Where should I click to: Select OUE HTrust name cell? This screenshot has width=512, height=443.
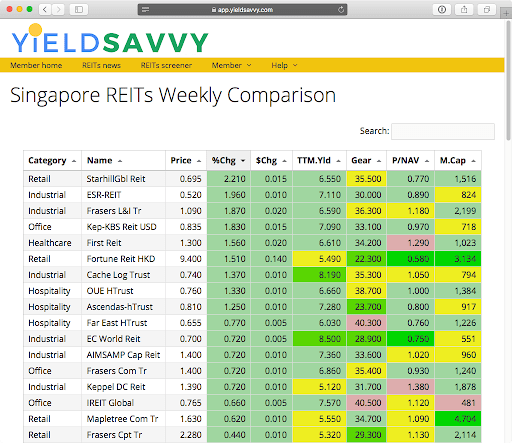point(123,291)
